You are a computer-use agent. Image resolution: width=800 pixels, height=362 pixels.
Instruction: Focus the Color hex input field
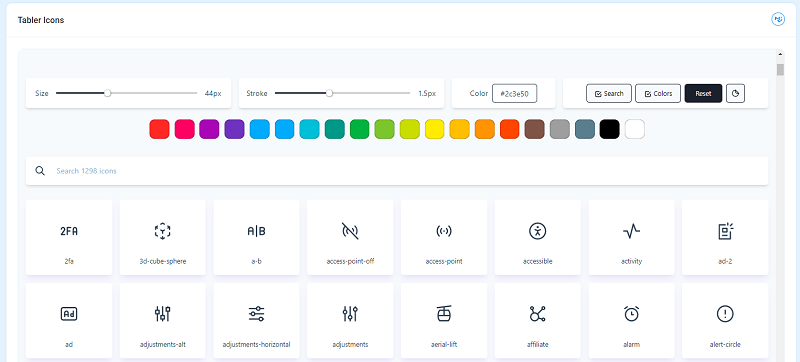click(x=514, y=94)
